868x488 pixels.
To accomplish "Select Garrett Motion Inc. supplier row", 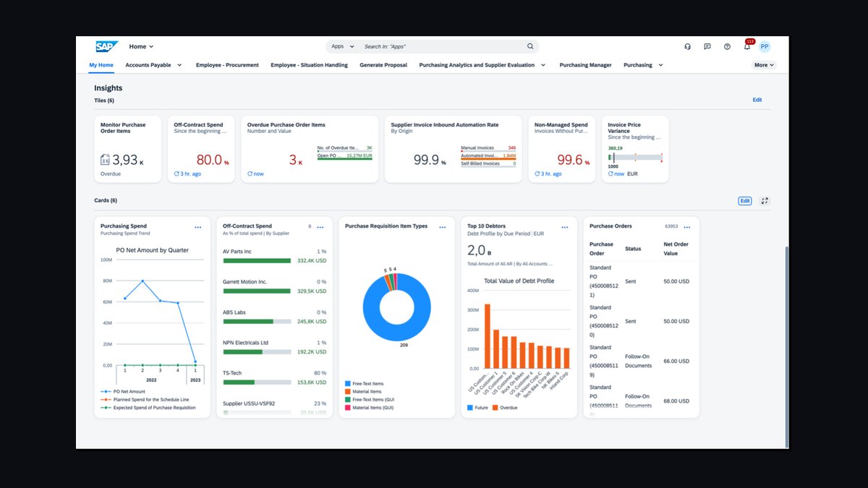I will [274, 286].
